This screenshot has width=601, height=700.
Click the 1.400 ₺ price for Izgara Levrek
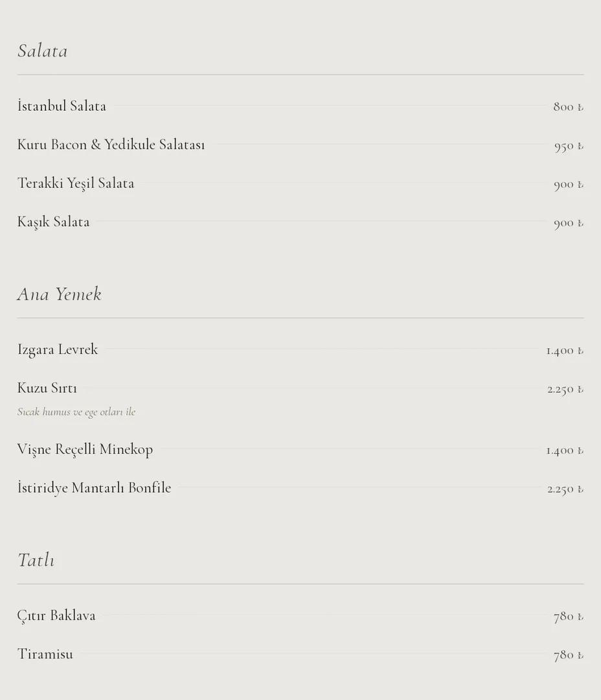point(565,351)
